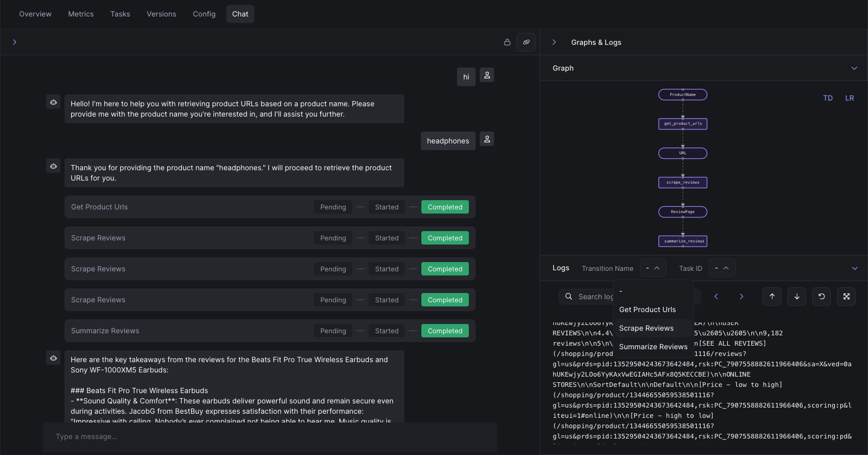Jump to top of logs
This screenshot has height=455, width=868.
click(772, 297)
